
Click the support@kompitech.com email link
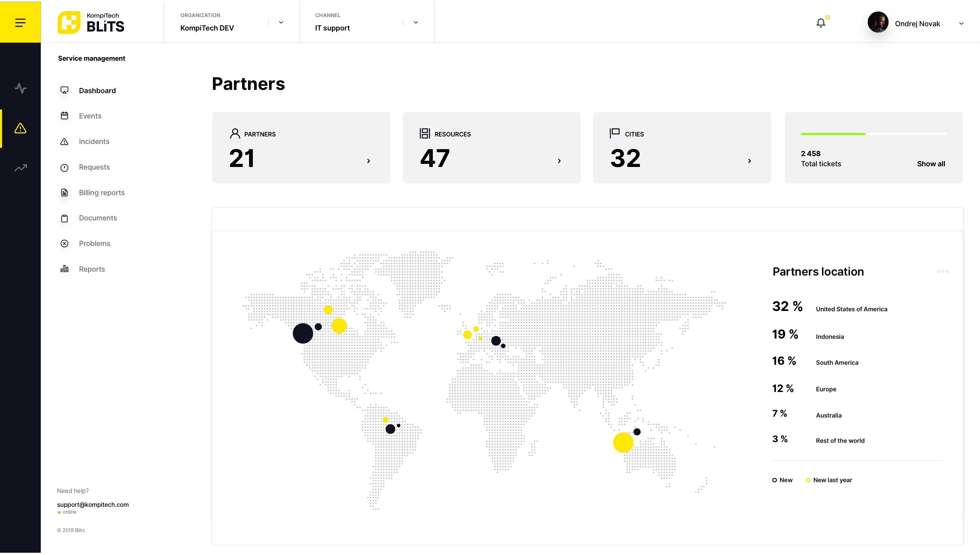click(92, 504)
